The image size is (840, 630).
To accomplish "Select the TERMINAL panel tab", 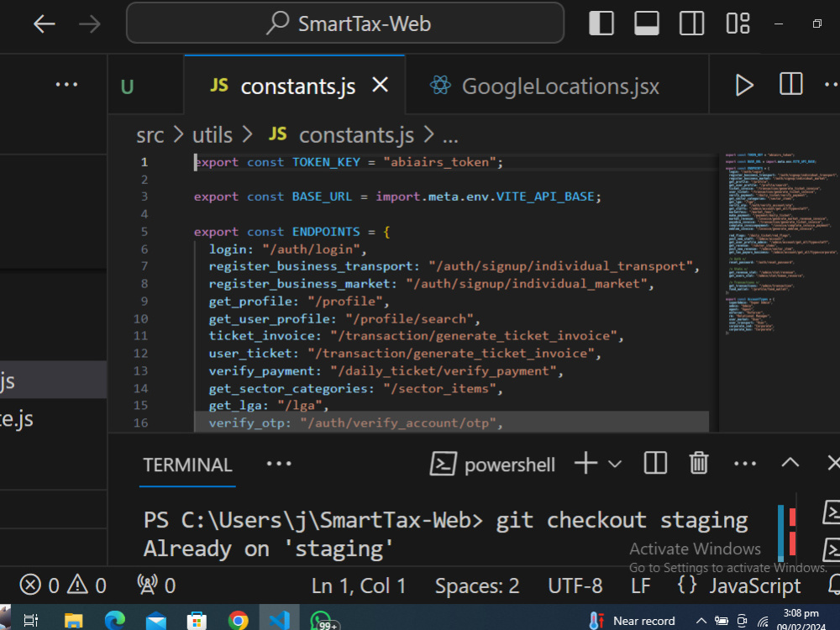I will coord(187,465).
